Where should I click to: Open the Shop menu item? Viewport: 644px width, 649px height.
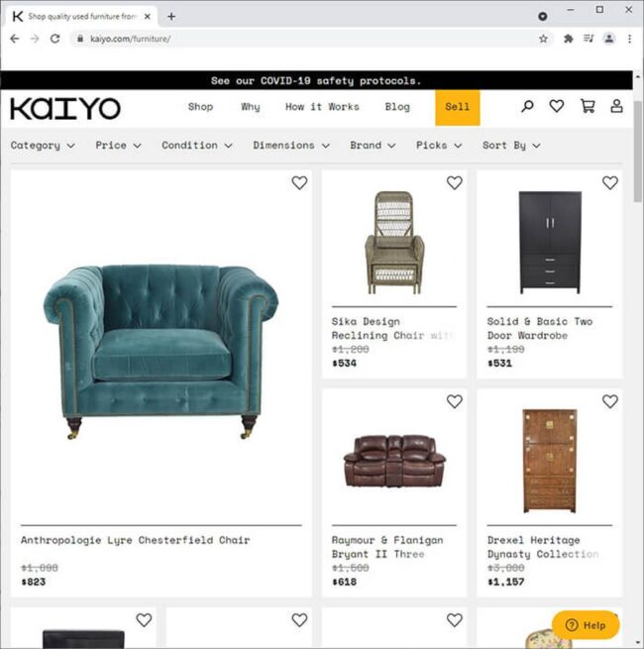tap(200, 107)
